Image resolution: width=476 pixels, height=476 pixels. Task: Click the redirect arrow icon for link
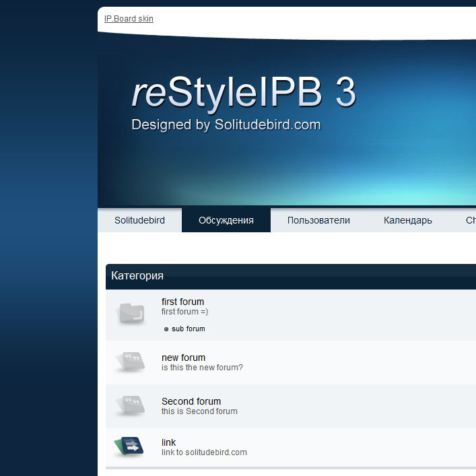tap(129, 446)
